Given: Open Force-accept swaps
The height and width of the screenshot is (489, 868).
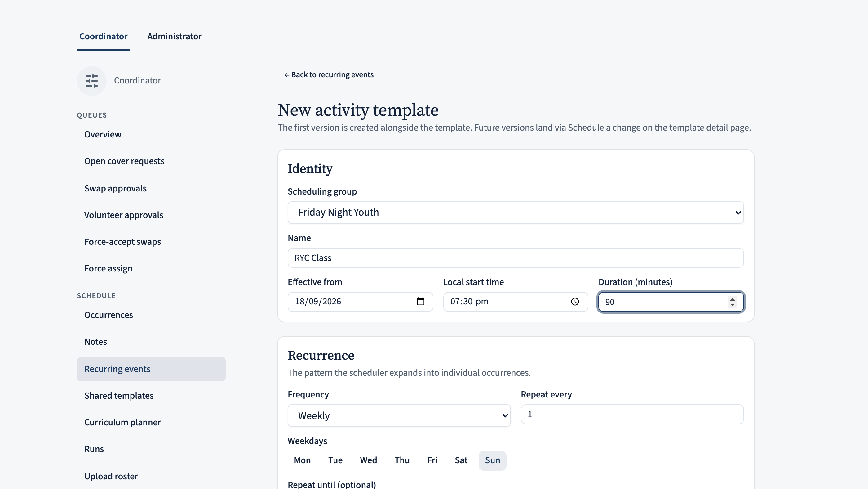Looking at the screenshot, I should click(x=151, y=242).
